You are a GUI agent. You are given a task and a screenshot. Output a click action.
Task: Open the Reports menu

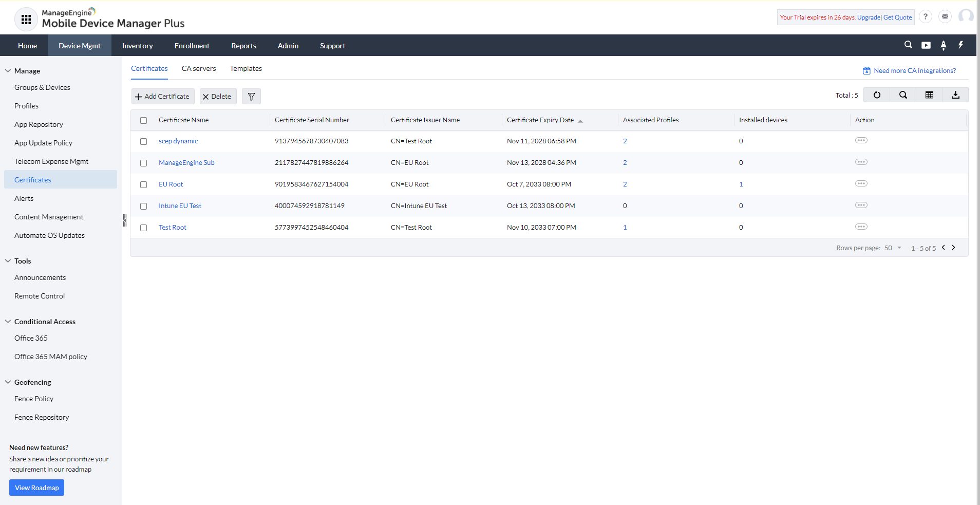(243, 46)
